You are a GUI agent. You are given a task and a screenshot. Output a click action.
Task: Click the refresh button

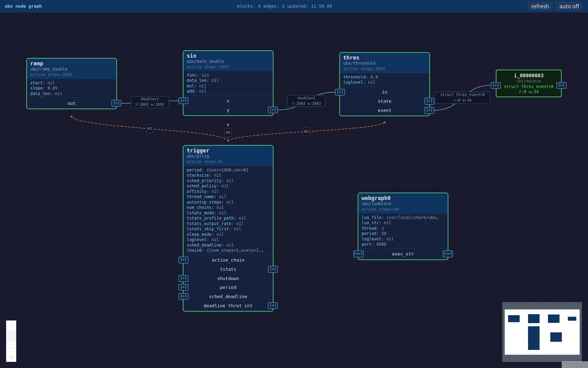pyautogui.click(x=540, y=6)
